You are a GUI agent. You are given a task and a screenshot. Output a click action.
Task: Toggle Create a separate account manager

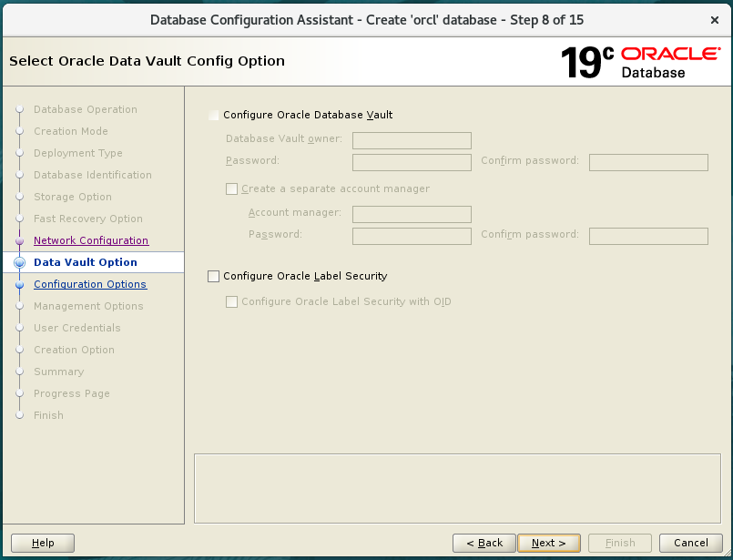(232, 188)
